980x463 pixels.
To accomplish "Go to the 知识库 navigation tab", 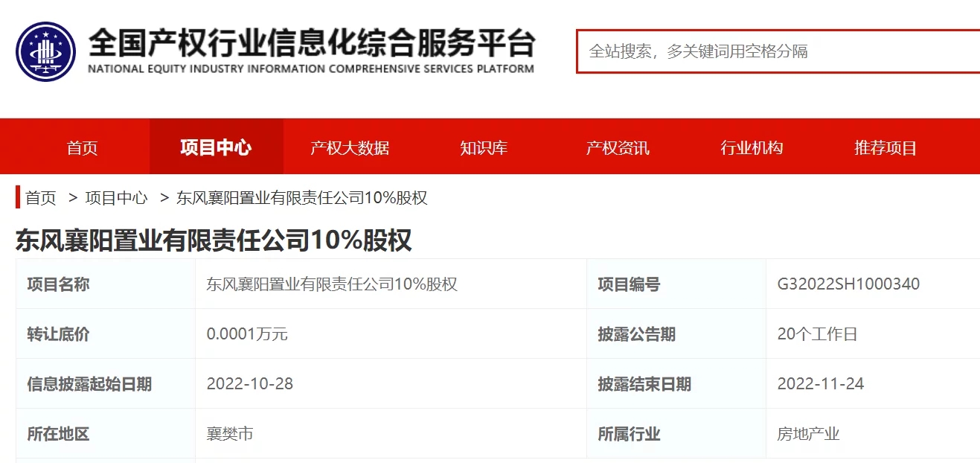I will [484, 147].
